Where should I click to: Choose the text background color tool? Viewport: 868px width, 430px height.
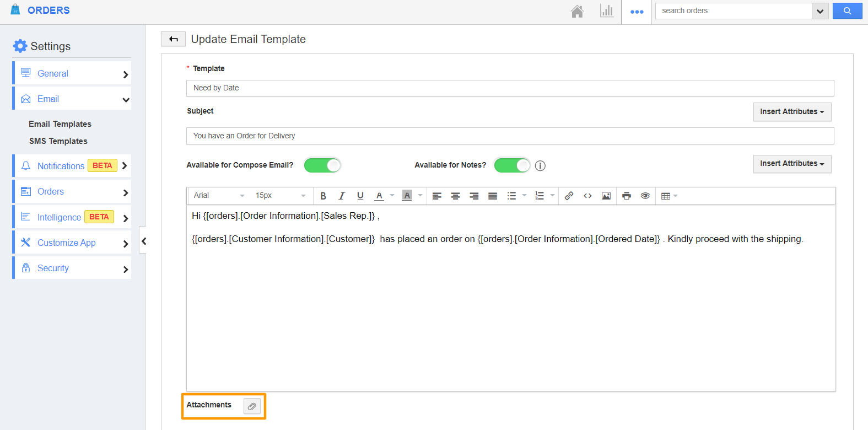(x=407, y=196)
